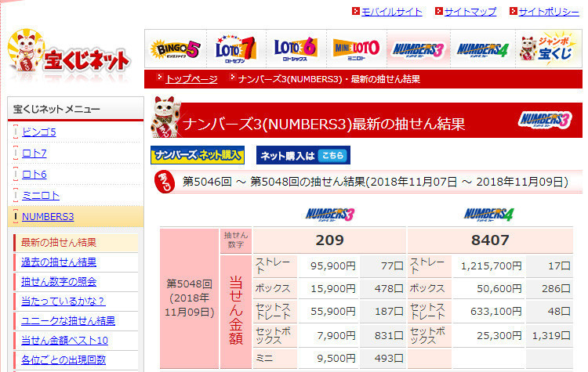Select the NUMBERS3 logo in top navigation
This screenshot has height=372, width=588.
click(x=418, y=49)
